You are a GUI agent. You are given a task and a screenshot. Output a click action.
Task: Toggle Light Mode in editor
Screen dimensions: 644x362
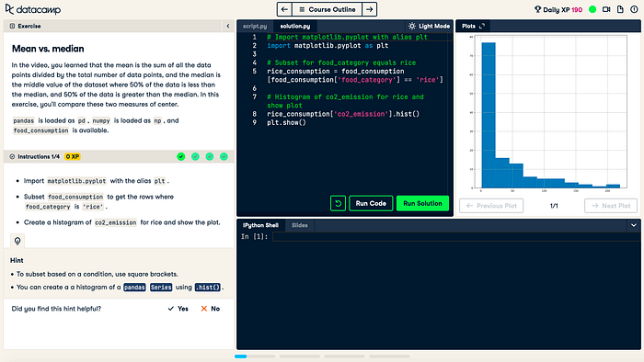coord(429,26)
